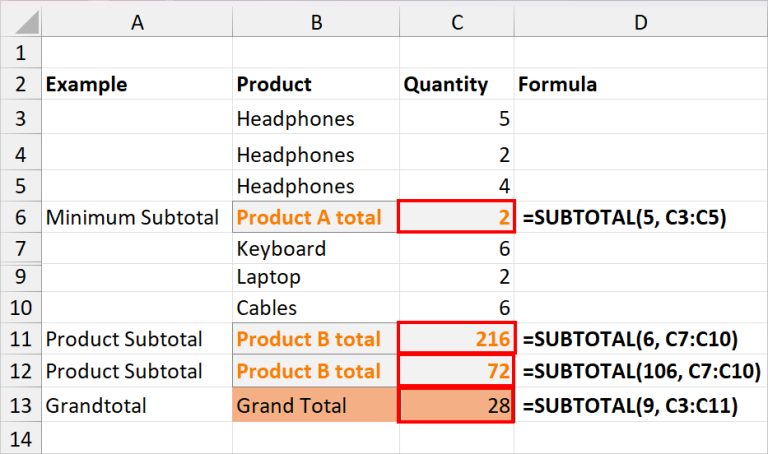Click the orange Grand Total label cell

[x=316, y=405]
